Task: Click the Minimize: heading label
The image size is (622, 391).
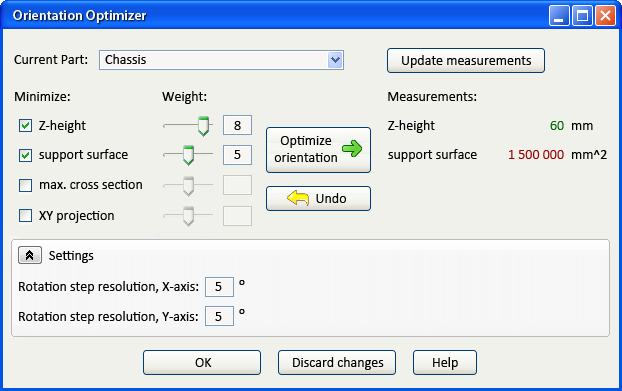Action: 42,97
